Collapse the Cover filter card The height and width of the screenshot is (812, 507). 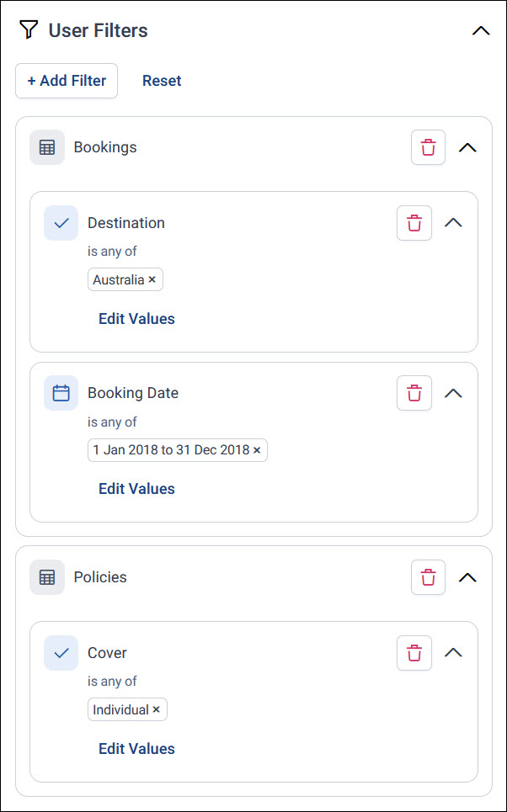tap(454, 652)
